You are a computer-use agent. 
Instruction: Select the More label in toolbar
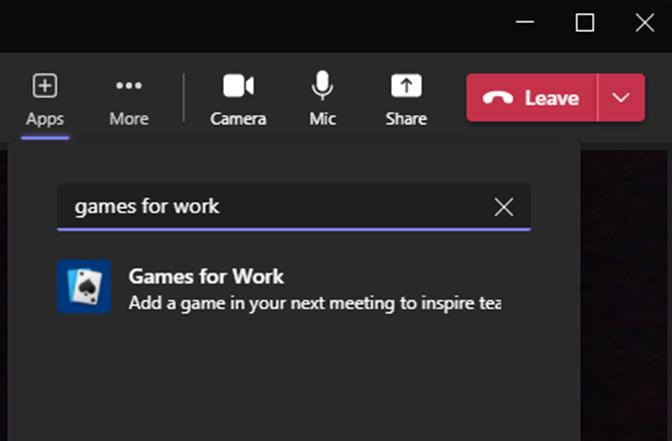pos(129,119)
